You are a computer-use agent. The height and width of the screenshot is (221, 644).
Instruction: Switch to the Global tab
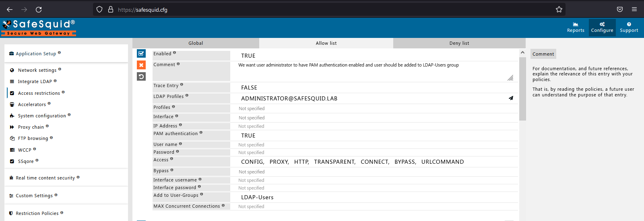point(196,43)
